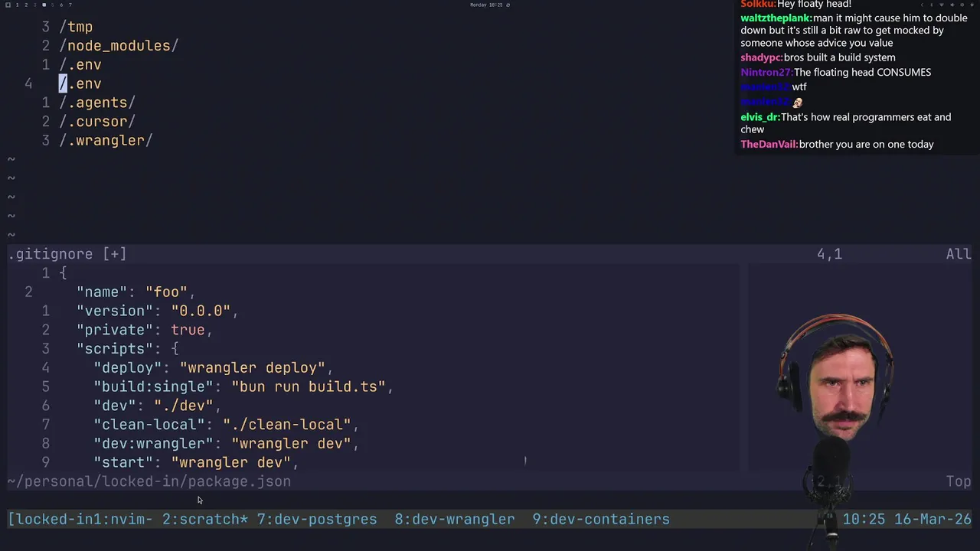This screenshot has width=980, height=551.
Task: Click the "build:single" script line
Action: pos(243,386)
